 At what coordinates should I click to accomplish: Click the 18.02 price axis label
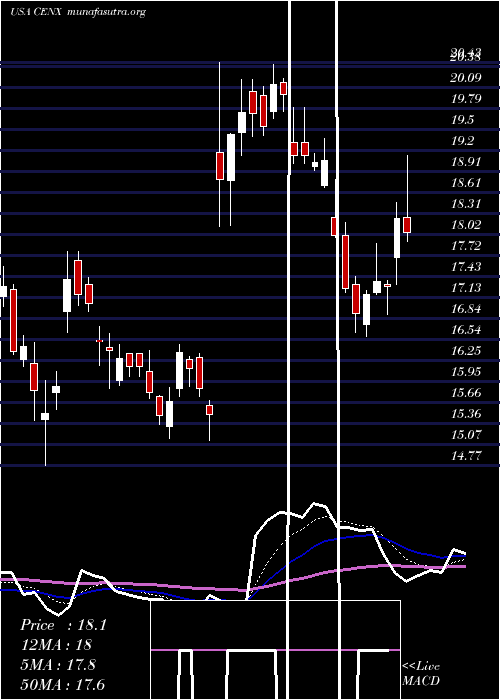pyautogui.click(x=466, y=225)
